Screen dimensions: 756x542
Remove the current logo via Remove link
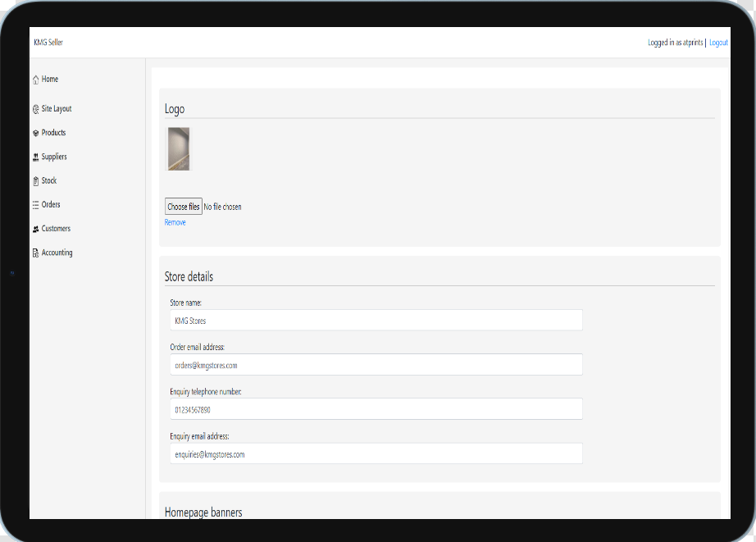175,222
